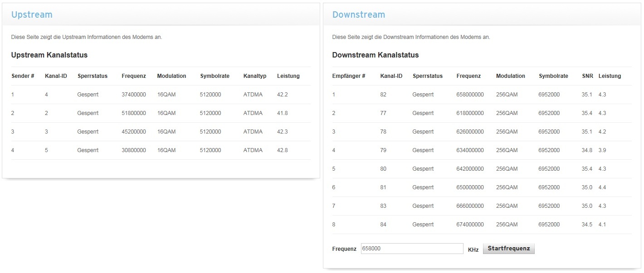This screenshot has width=644, height=273.
Task: Click the Kanaltyp column header
Action: (x=254, y=76)
